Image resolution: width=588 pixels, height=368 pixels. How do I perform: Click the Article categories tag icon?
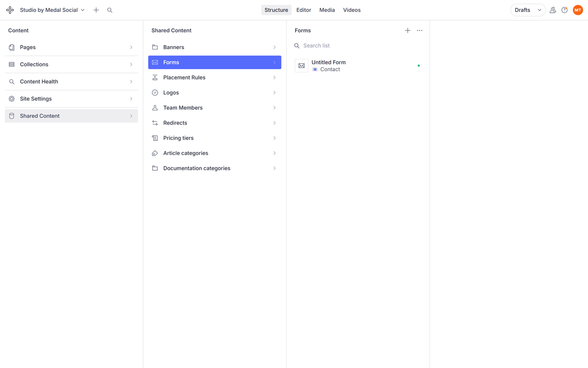click(x=155, y=154)
